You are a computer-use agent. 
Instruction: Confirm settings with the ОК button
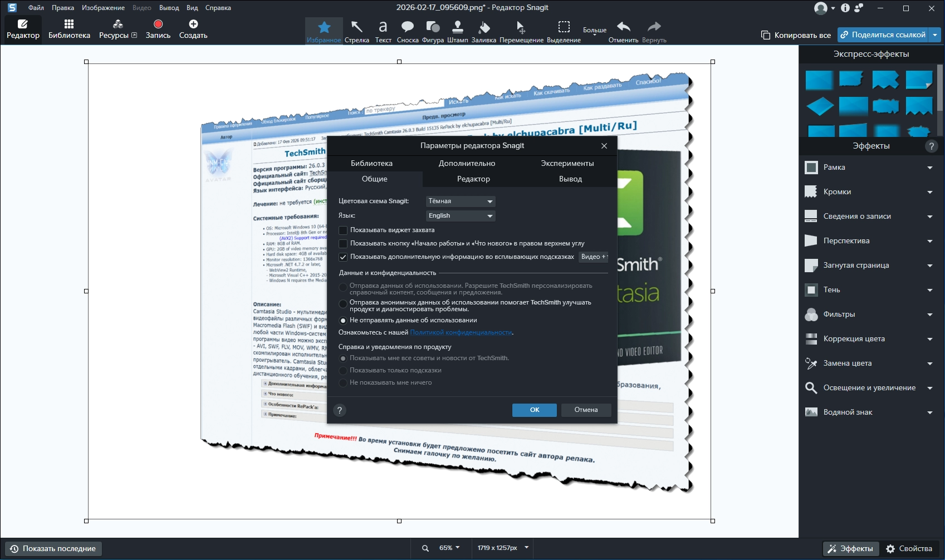point(535,410)
